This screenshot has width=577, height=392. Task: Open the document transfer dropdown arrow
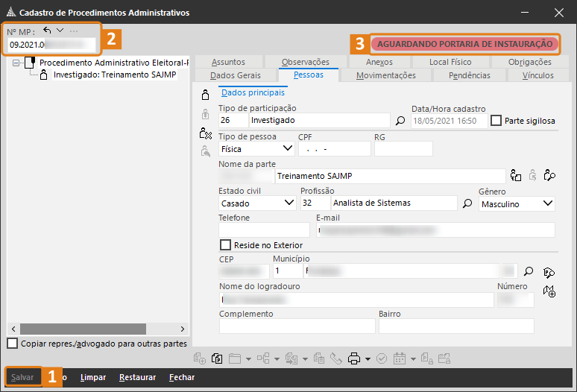(305, 359)
